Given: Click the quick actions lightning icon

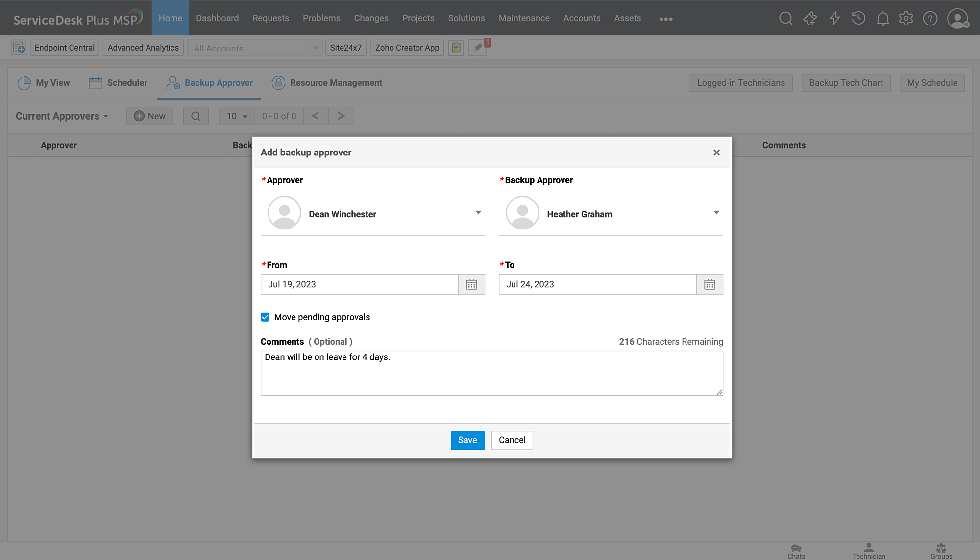Looking at the screenshot, I should (834, 19).
